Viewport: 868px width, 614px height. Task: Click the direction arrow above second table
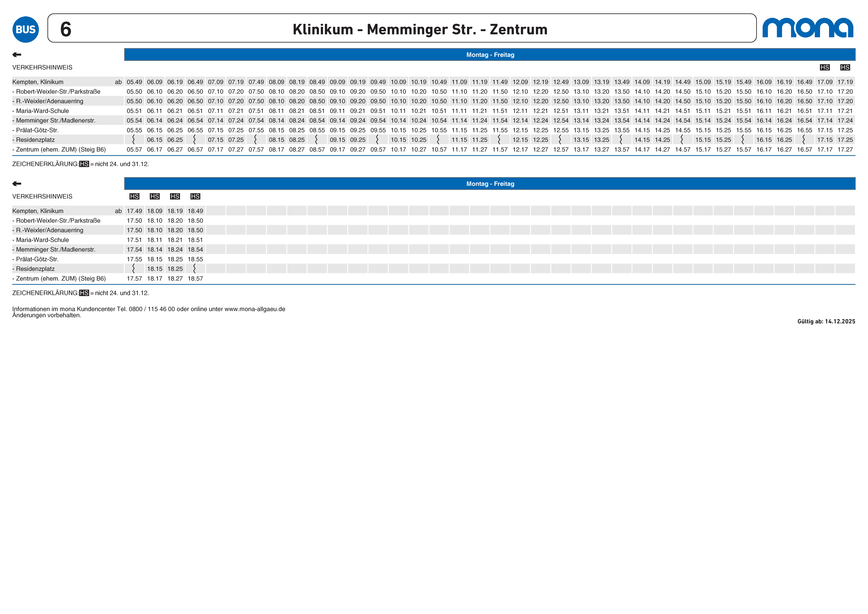coord(17,184)
